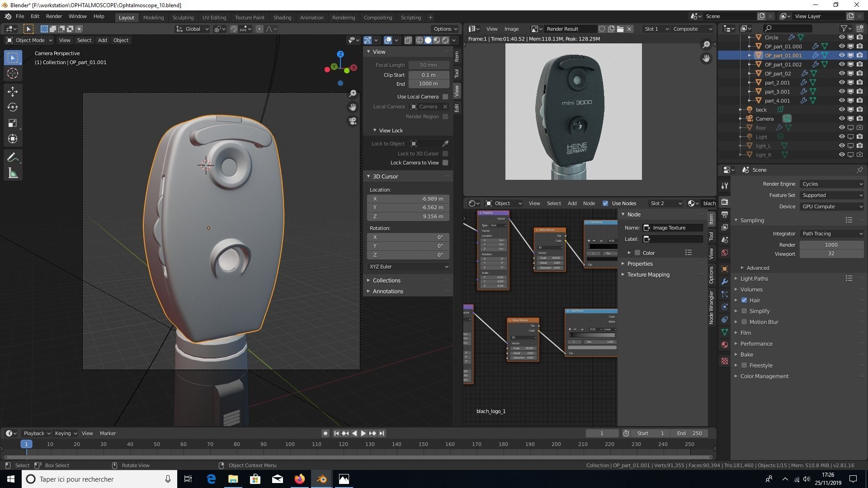Toggle camera view with camera icon
This screenshot has height=488, width=868.
coord(353,121)
